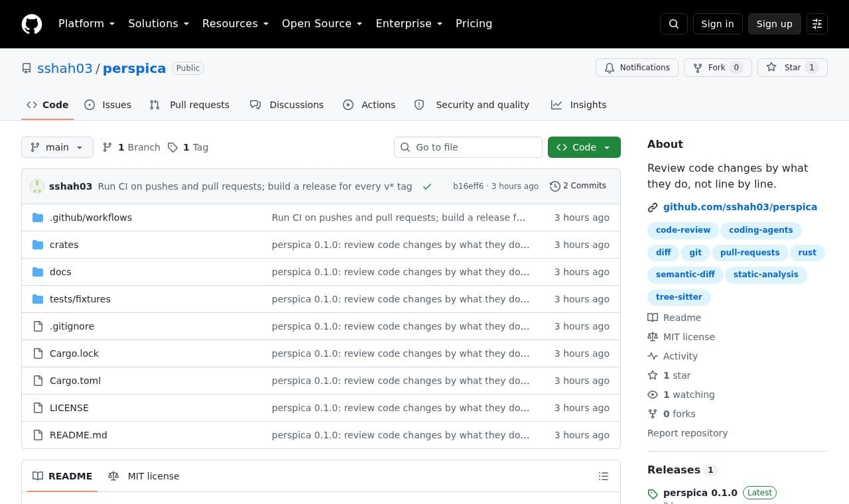Open the appearance settings icon in the header
Viewport: 849px width, 504px height.
(x=817, y=24)
